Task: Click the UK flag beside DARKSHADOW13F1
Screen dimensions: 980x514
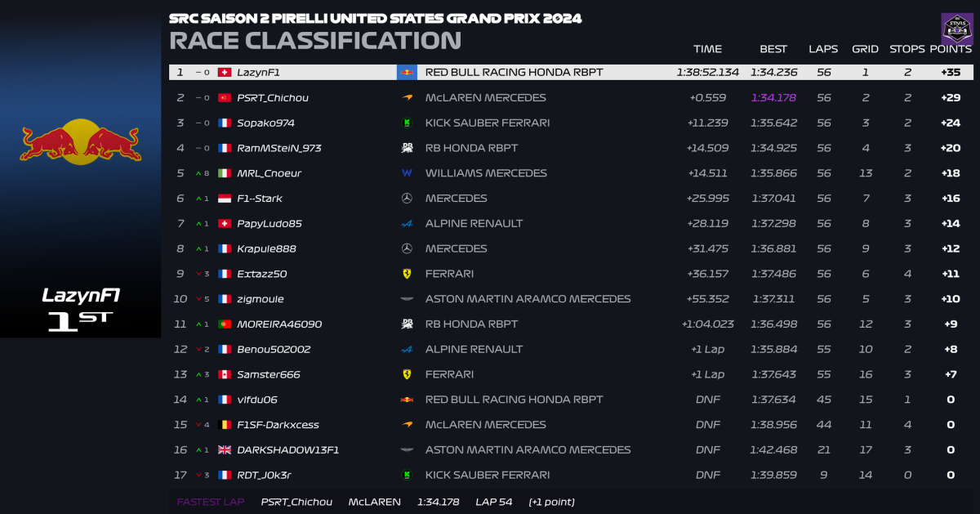Action: (x=224, y=449)
